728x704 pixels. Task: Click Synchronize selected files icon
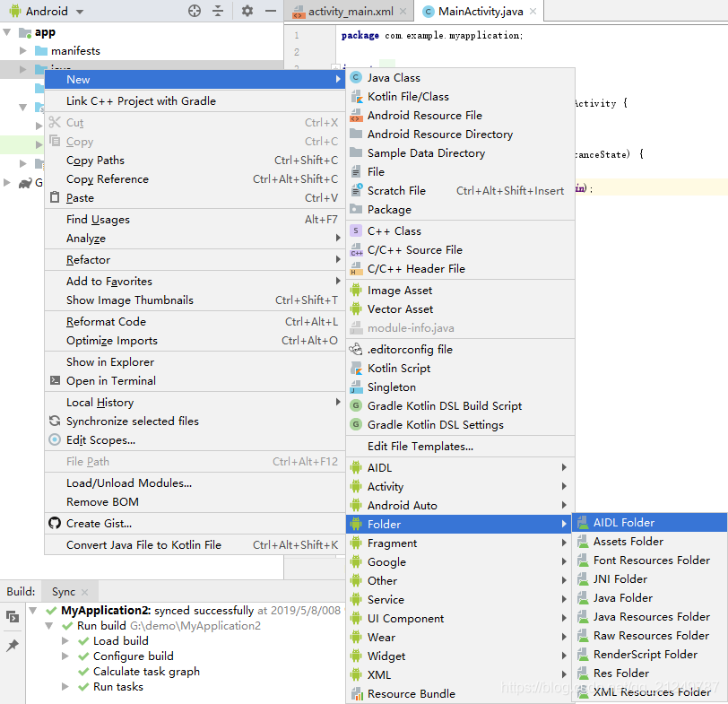pyautogui.click(x=55, y=421)
